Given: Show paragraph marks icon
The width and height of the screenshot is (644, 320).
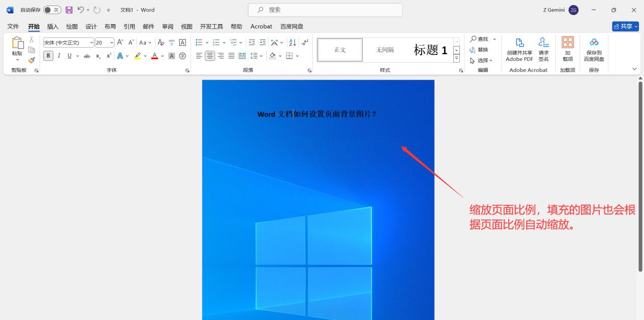Looking at the screenshot, I should pyautogui.click(x=305, y=43).
